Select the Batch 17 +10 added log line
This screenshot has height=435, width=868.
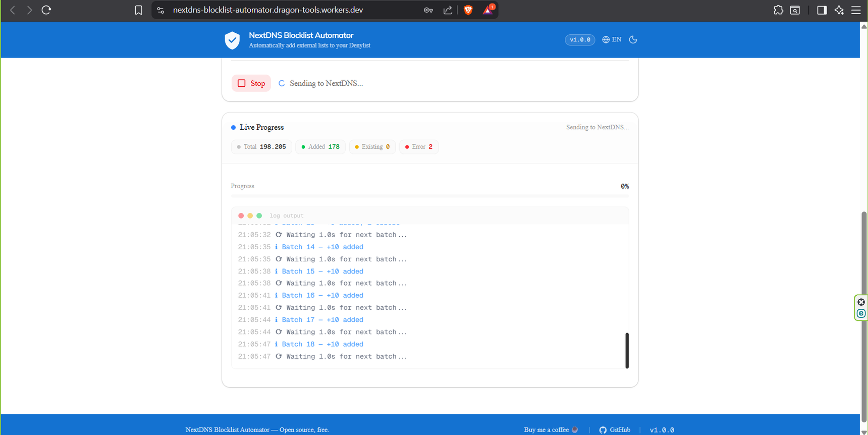tap(301, 320)
